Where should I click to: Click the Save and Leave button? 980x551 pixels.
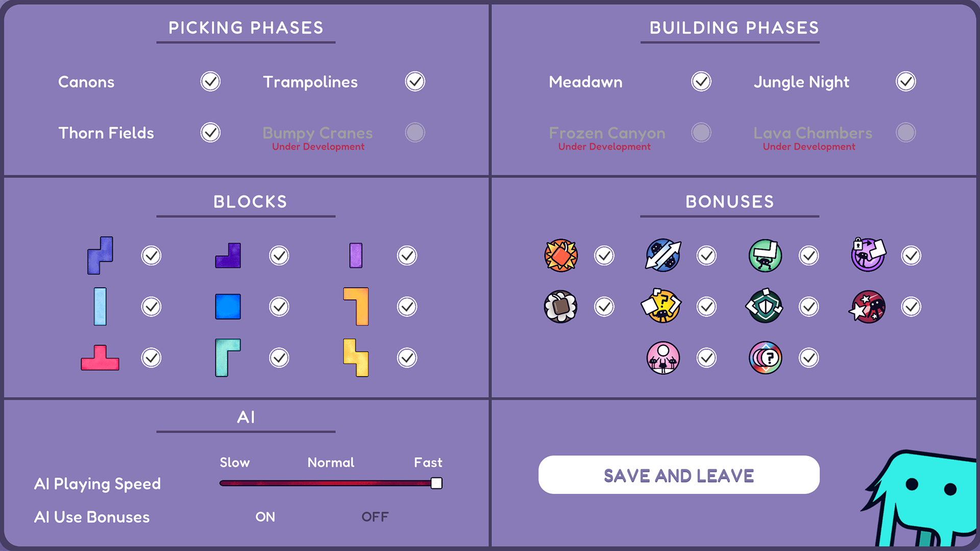click(679, 475)
